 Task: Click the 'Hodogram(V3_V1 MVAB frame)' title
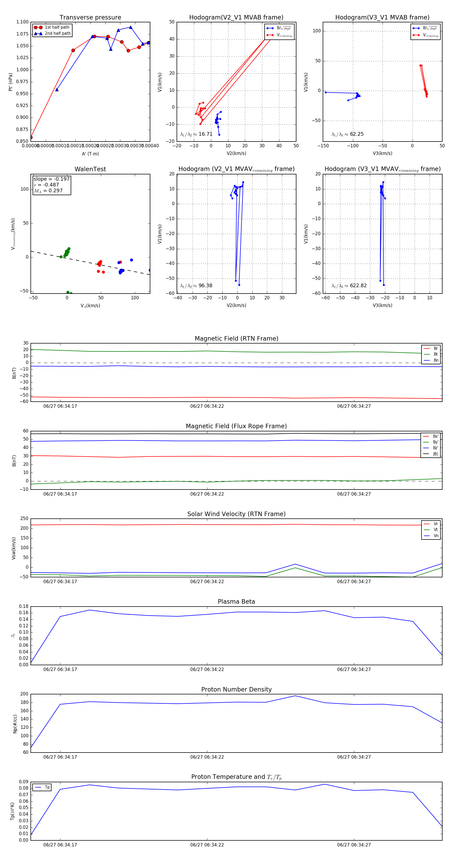[x=382, y=18]
